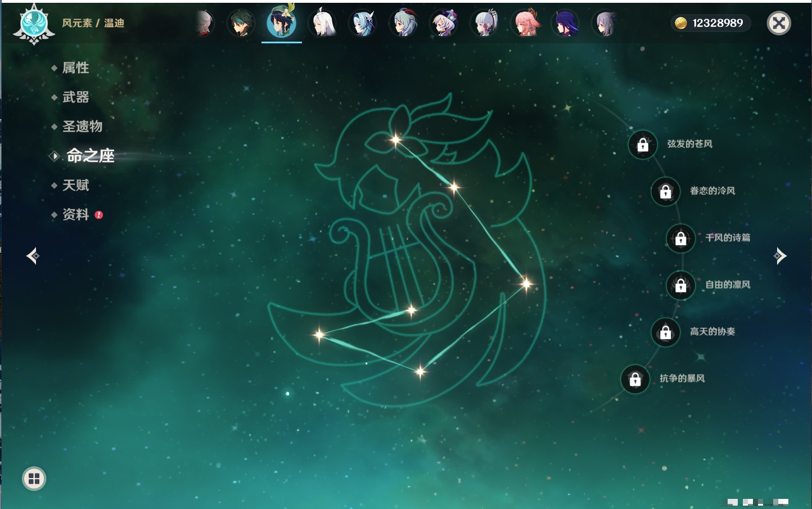Open the 资料 profile menu

[75, 214]
